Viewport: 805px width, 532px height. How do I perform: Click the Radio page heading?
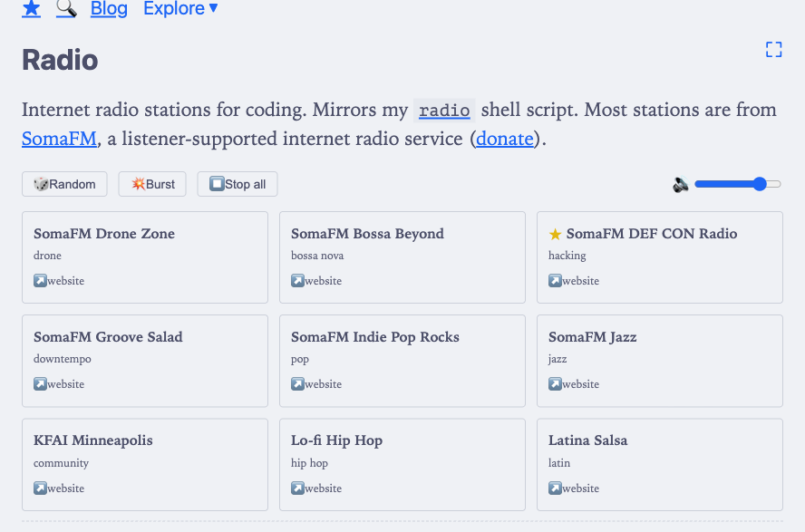[60, 60]
